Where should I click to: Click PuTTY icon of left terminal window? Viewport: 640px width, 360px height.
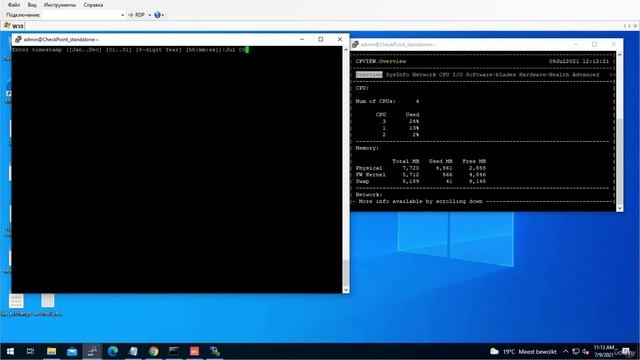click(x=18, y=39)
